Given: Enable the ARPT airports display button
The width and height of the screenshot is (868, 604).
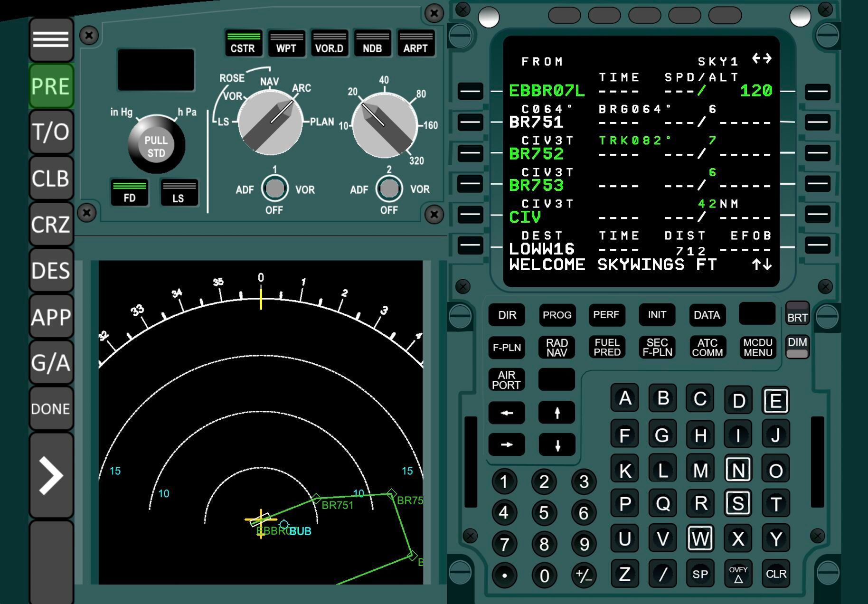Looking at the screenshot, I should [415, 44].
